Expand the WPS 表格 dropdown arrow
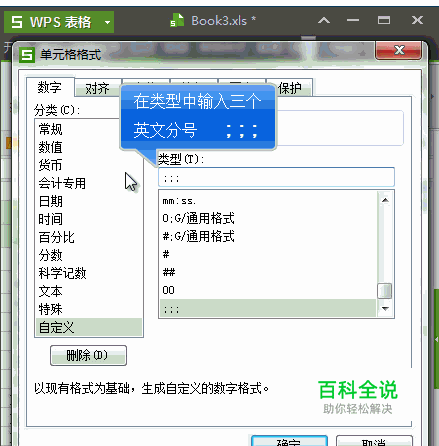439x446 pixels. click(107, 22)
